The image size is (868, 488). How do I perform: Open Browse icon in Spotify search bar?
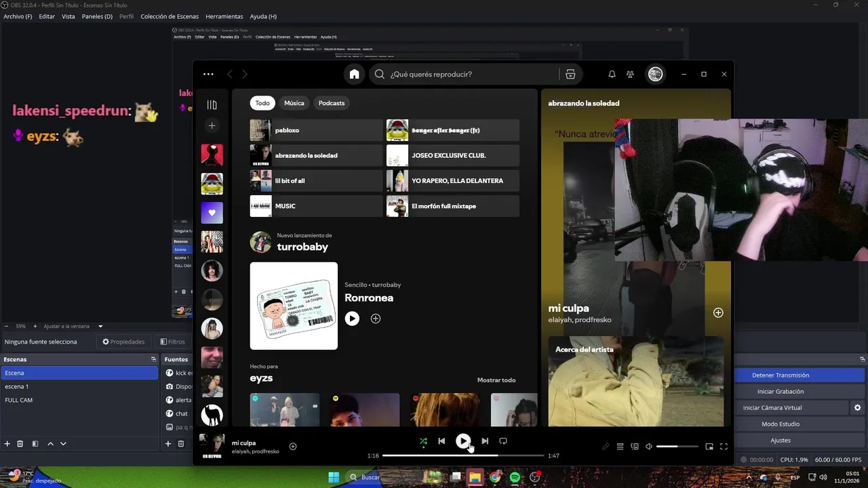pyautogui.click(x=570, y=75)
